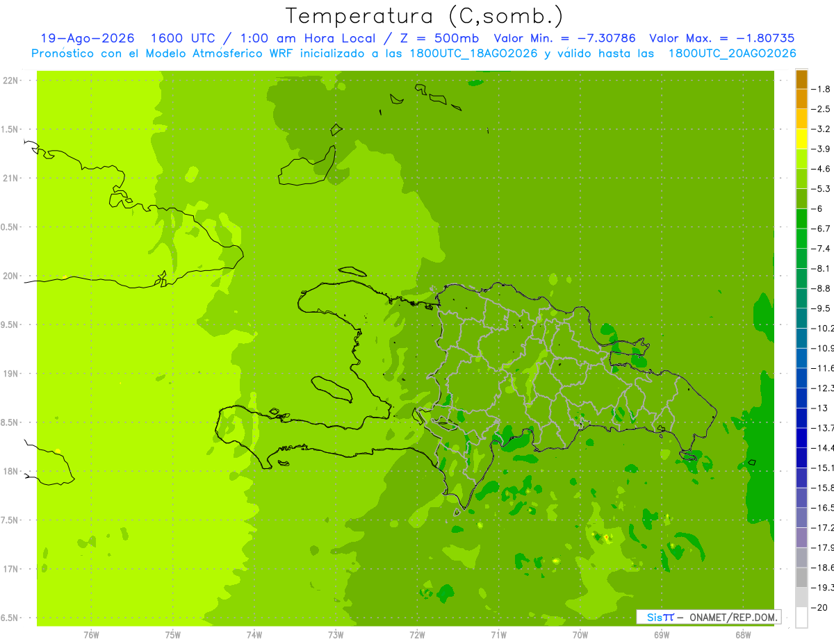Click the valid-until time '1800UTC_20AGO2026'
This screenshot has width=834, height=644.
pos(732,53)
